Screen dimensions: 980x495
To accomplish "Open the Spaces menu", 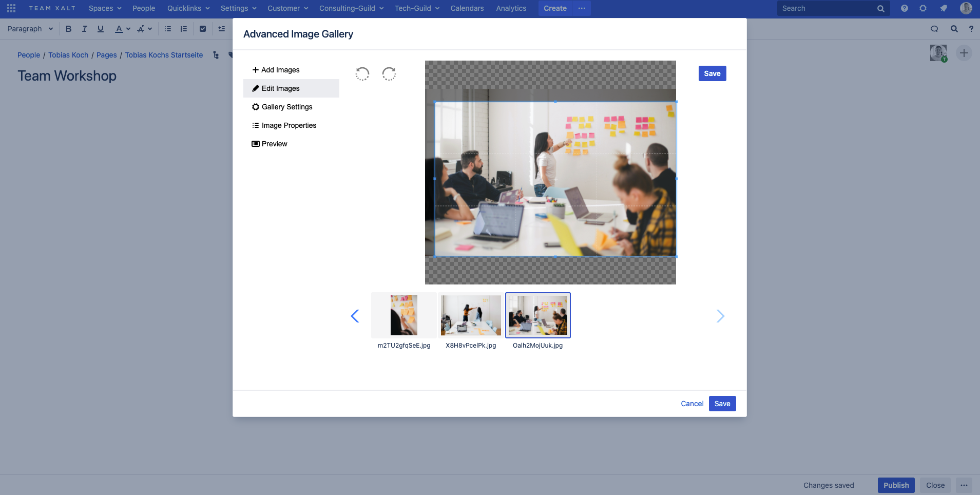I will (105, 8).
